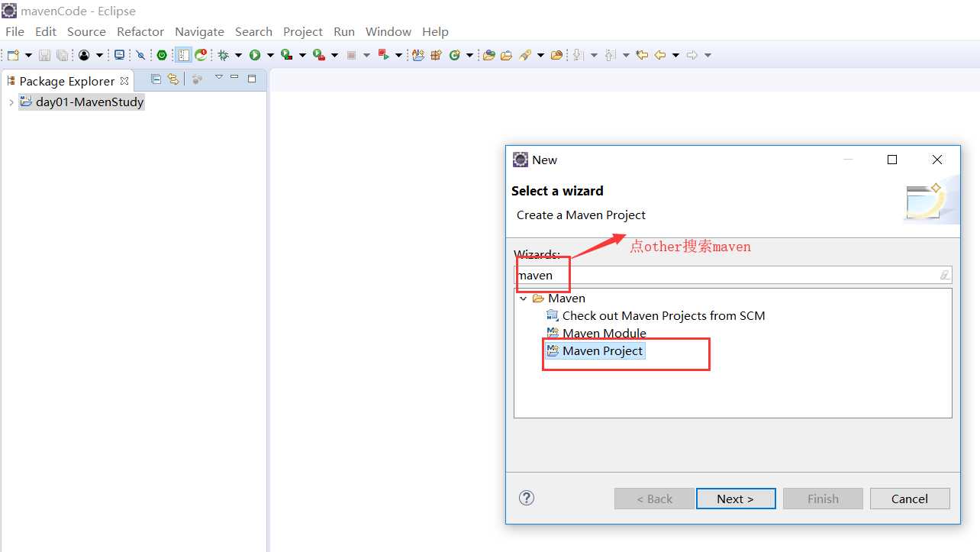Viewport: 980px width, 552px height.
Task: Open the Edit menu
Action: point(46,31)
